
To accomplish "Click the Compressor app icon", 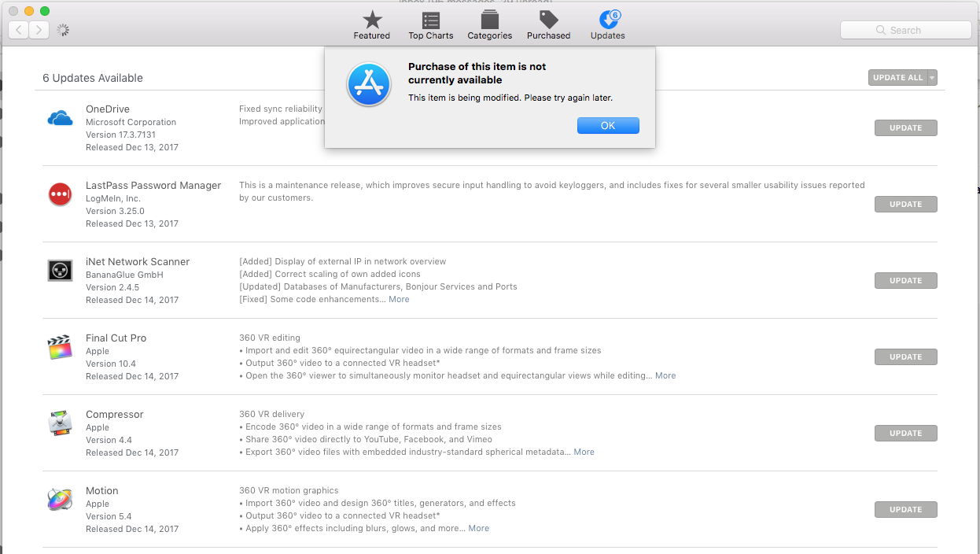I will [60, 423].
